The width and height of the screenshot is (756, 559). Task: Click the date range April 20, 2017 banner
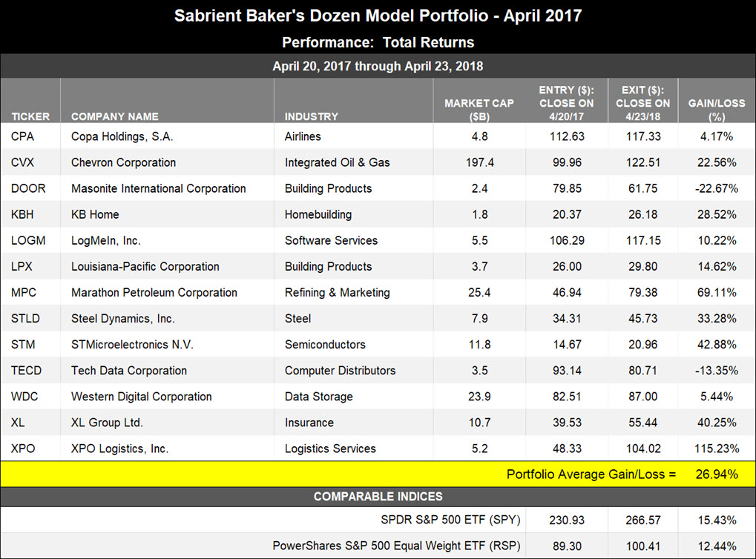[x=378, y=66]
